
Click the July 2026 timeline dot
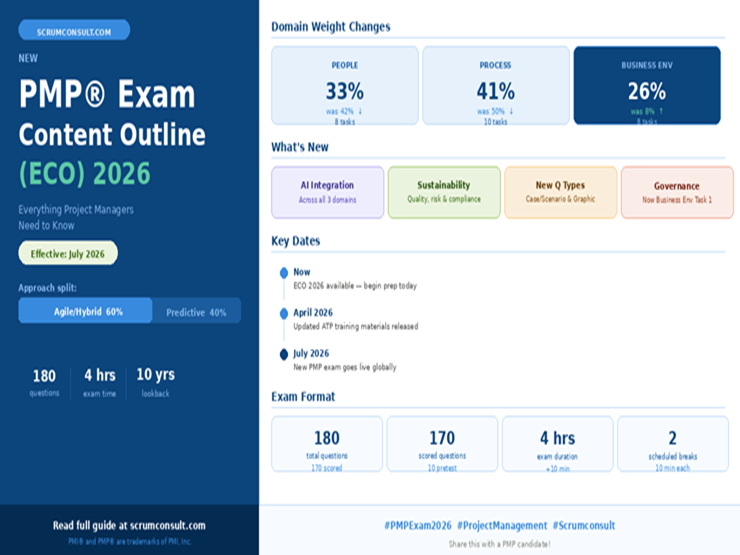tap(284, 354)
